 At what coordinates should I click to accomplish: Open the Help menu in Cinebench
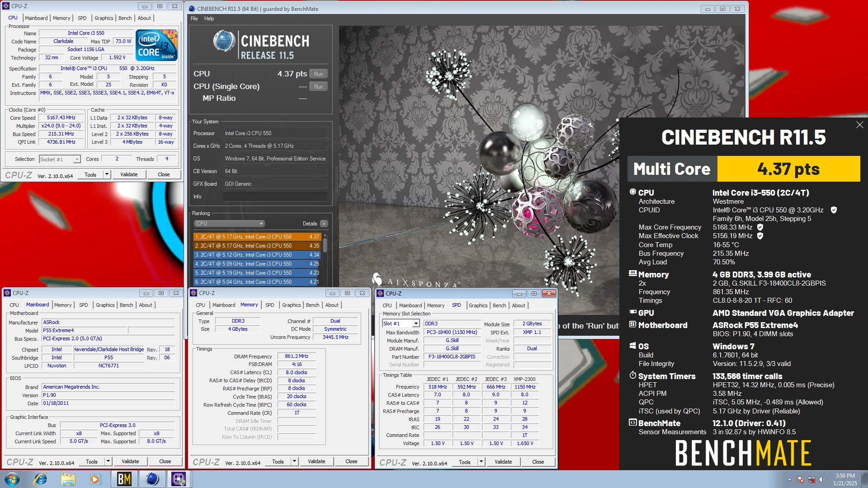pyautogui.click(x=209, y=19)
